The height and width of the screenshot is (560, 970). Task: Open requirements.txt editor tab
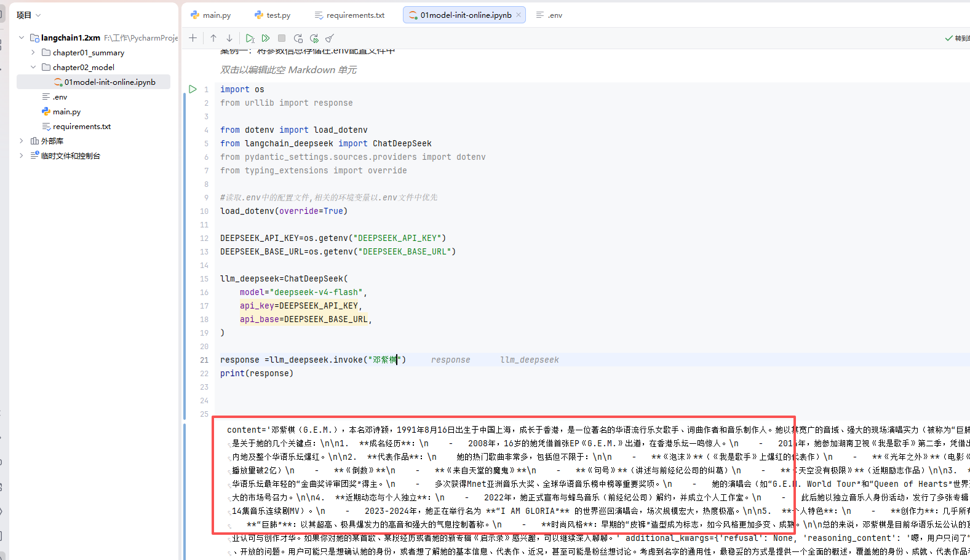tap(349, 15)
